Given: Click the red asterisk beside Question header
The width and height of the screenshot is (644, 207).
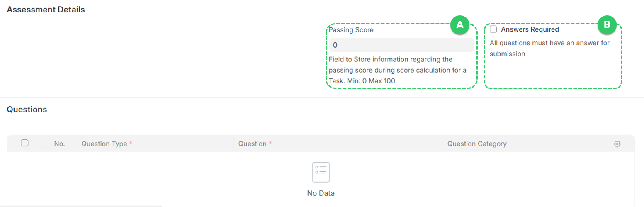Looking at the screenshot, I should pos(270,144).
